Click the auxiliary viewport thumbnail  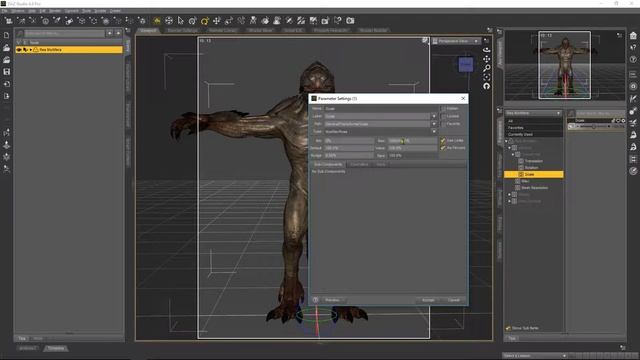point(564,65)
